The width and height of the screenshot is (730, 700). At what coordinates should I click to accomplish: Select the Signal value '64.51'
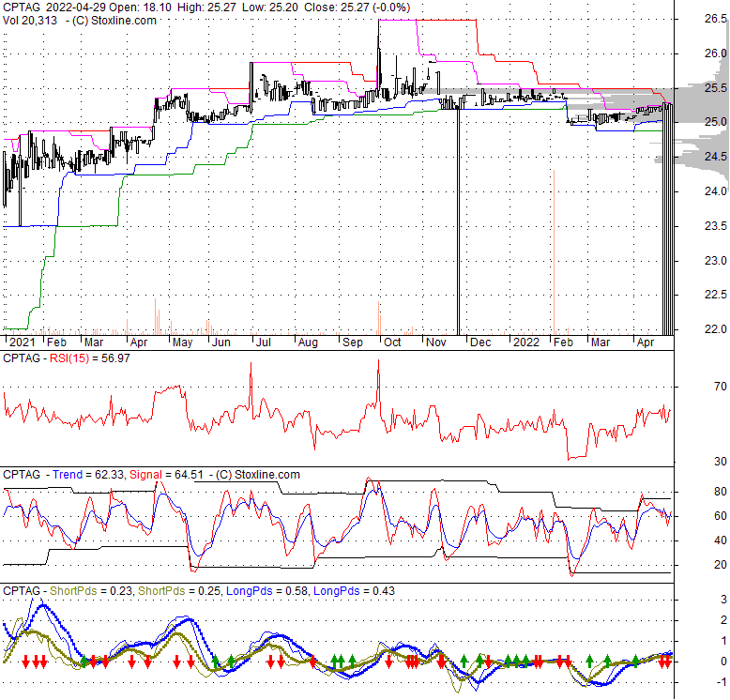189,475
